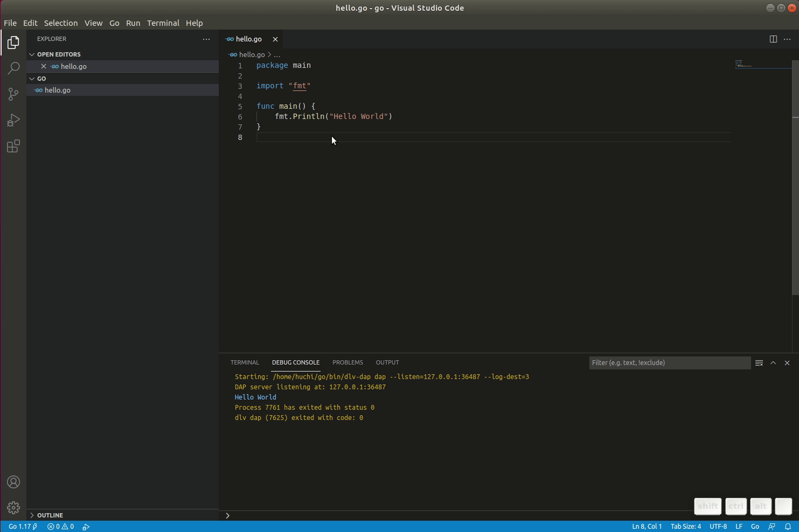
Task: Open the Help menu
Action: click(194, 23)
